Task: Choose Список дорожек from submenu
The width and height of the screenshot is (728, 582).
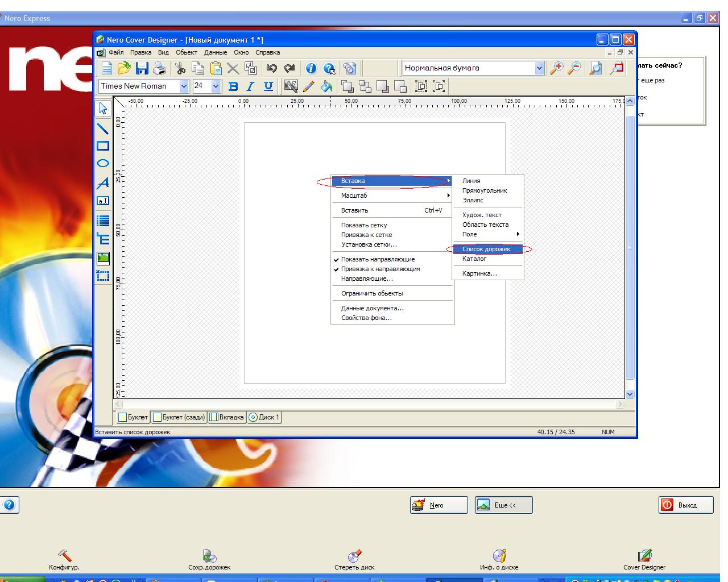Action: (x=488, y=249)
